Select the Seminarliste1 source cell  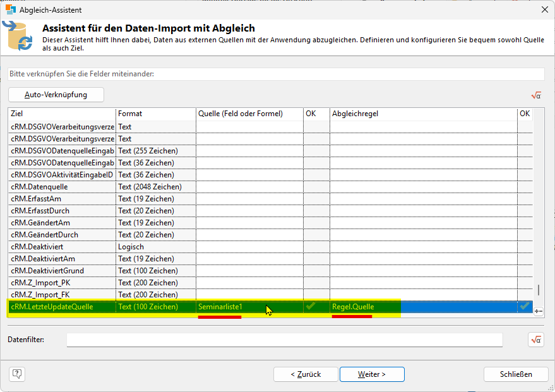(x=249, y=307)
